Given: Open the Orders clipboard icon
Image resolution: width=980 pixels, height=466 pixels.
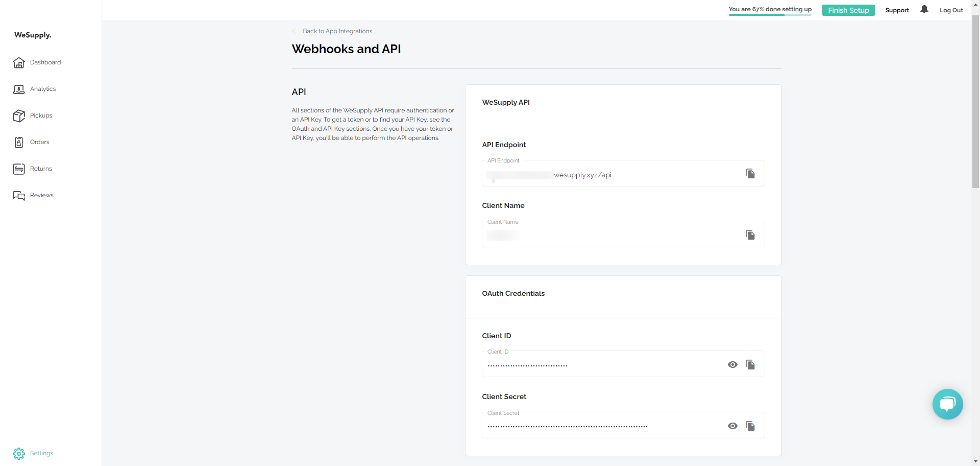Looking at the screenshot, I should (x=19, y=142).
